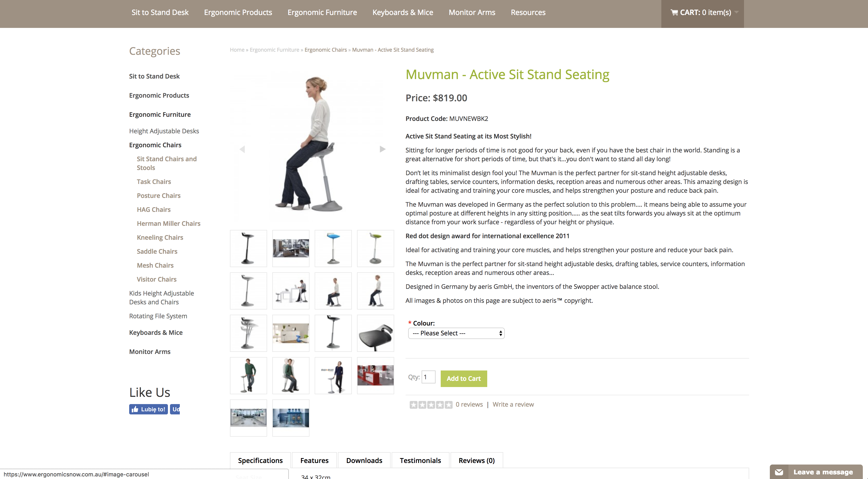Click the star rating icons

[x=431, y=405]
